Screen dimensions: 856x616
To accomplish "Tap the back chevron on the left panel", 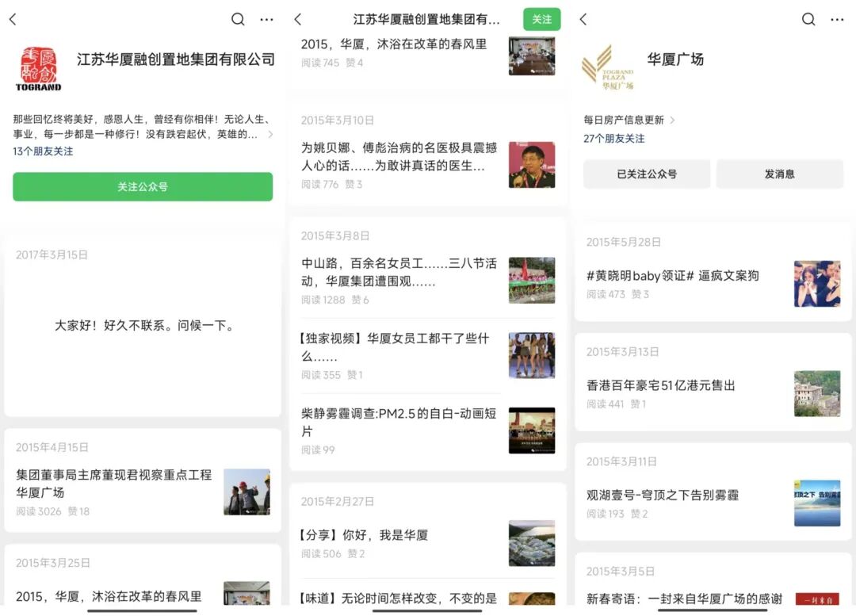I will coord(12,19).
